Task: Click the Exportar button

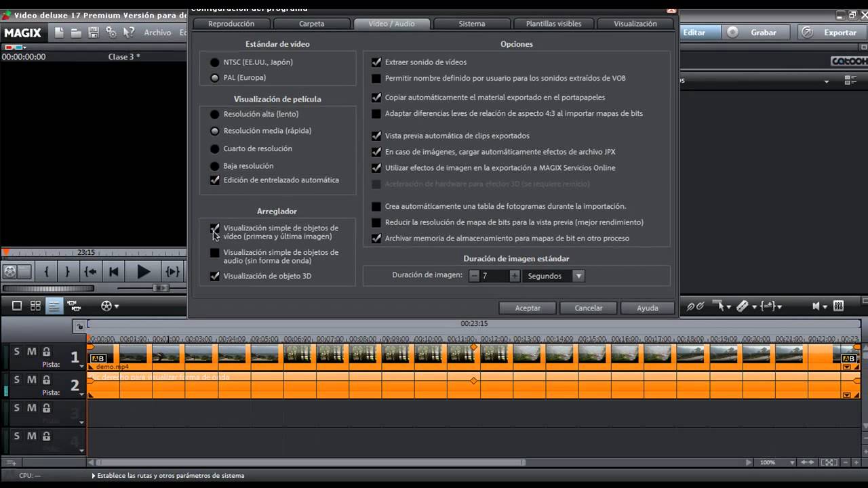Action: [833, 33]
